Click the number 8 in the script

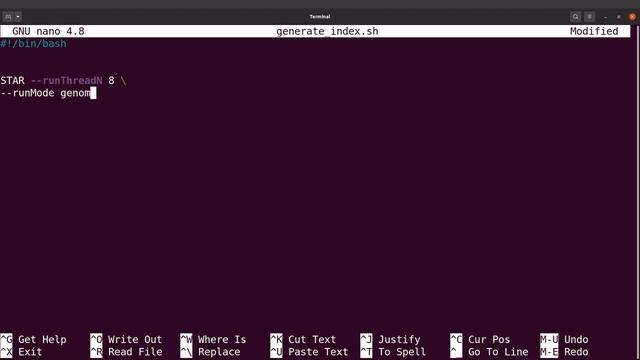point(111,80)
